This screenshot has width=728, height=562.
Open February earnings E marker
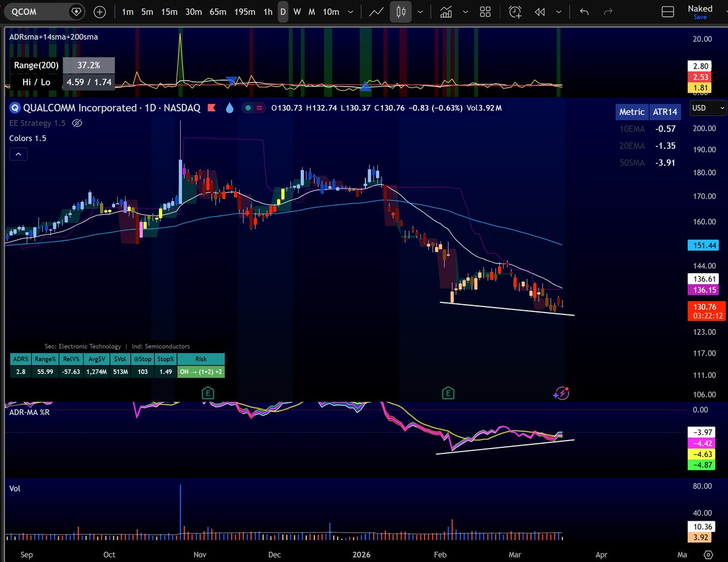point(448,393)
